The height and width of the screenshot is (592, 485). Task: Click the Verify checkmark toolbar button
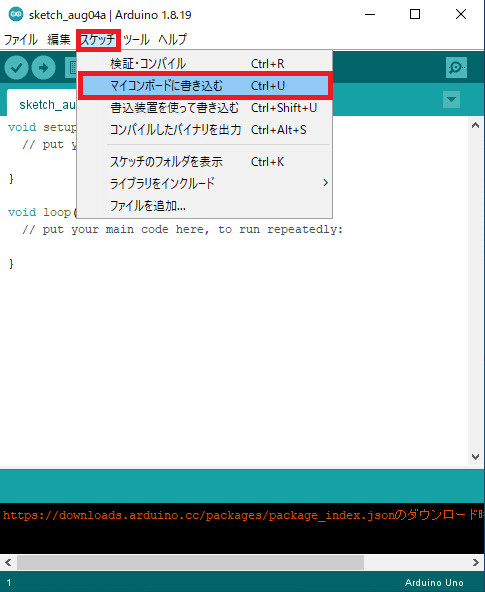point(16,68)
